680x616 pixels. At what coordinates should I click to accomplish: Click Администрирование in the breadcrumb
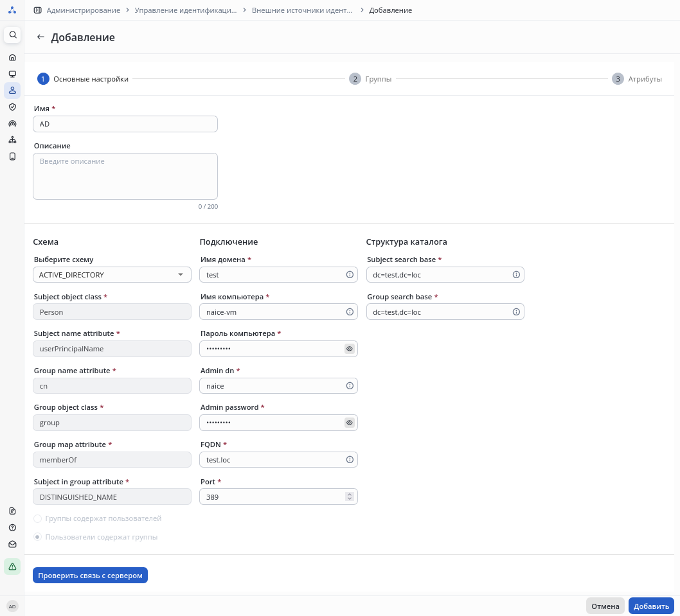point(83,10)
